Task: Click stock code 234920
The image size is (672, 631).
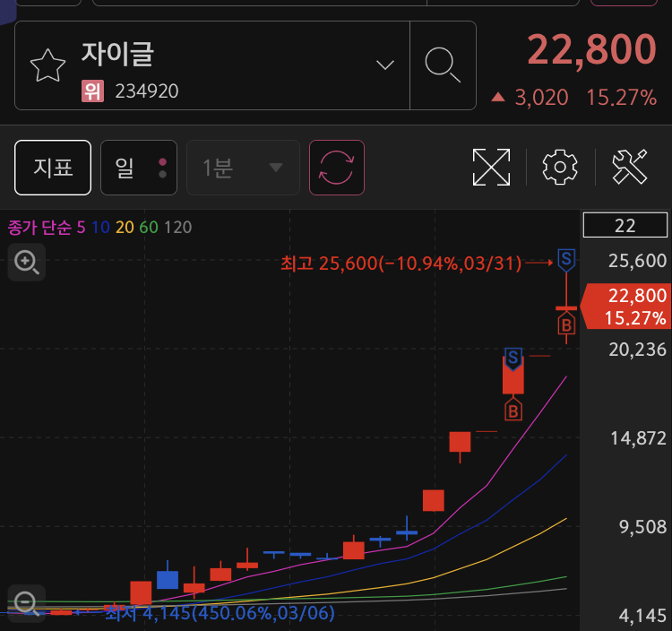Action: pos(147,91)
